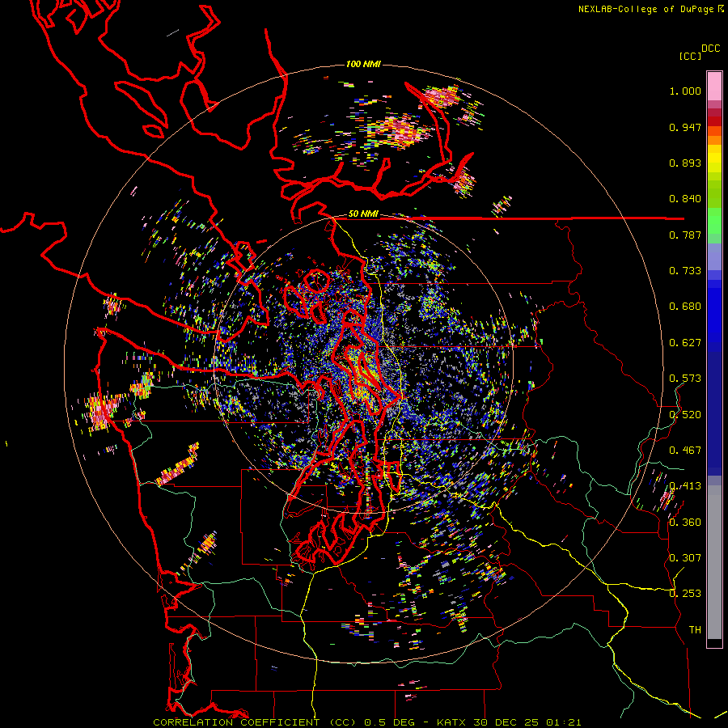
Task: Click the pink segment of the color bar
Action: click(714, 87)
